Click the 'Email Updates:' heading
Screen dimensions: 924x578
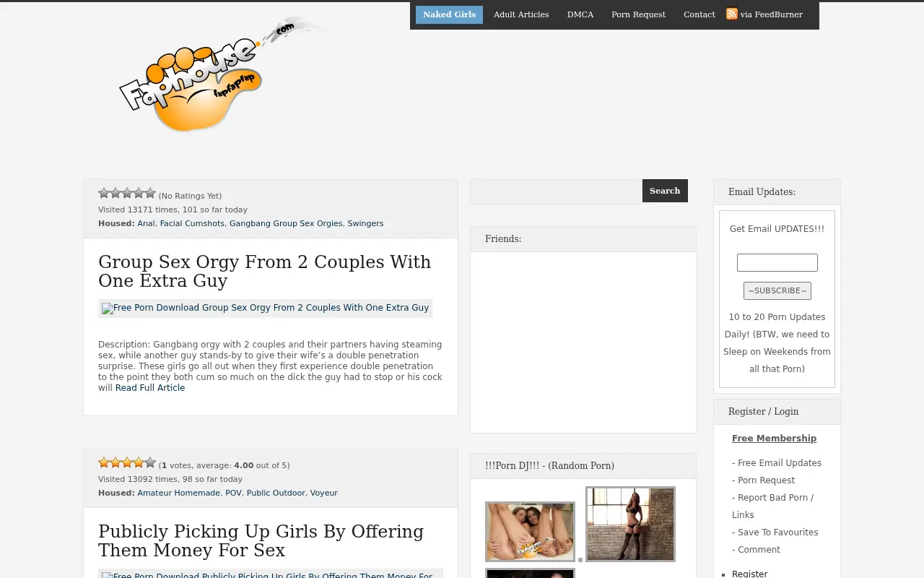pos(762,192)
